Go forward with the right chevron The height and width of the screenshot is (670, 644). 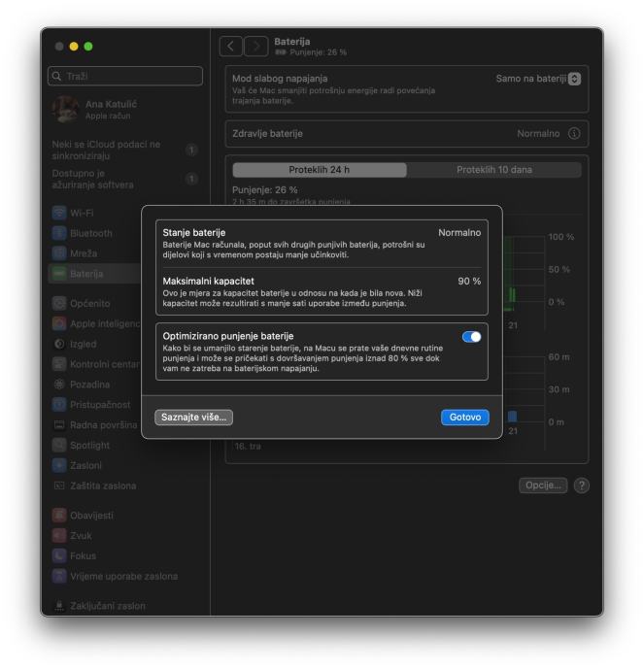click(256, 47)
